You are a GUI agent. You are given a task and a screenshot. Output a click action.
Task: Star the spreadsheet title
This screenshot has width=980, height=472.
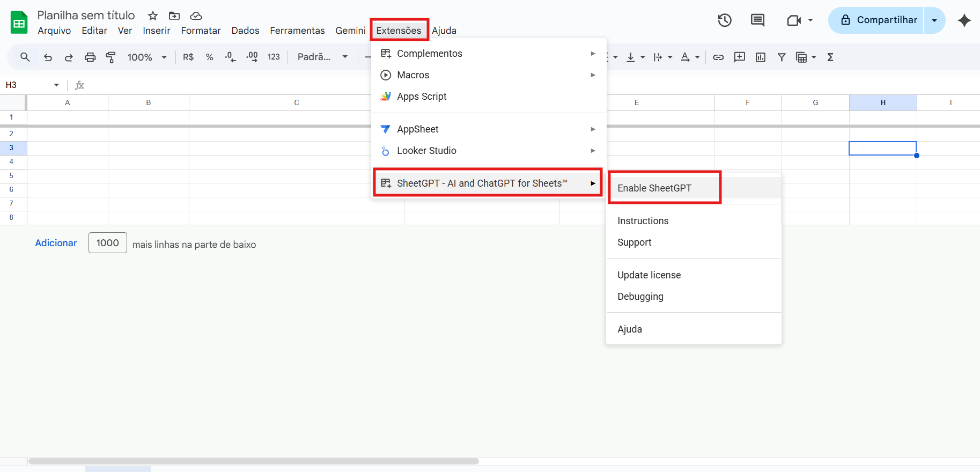(153, 16)
